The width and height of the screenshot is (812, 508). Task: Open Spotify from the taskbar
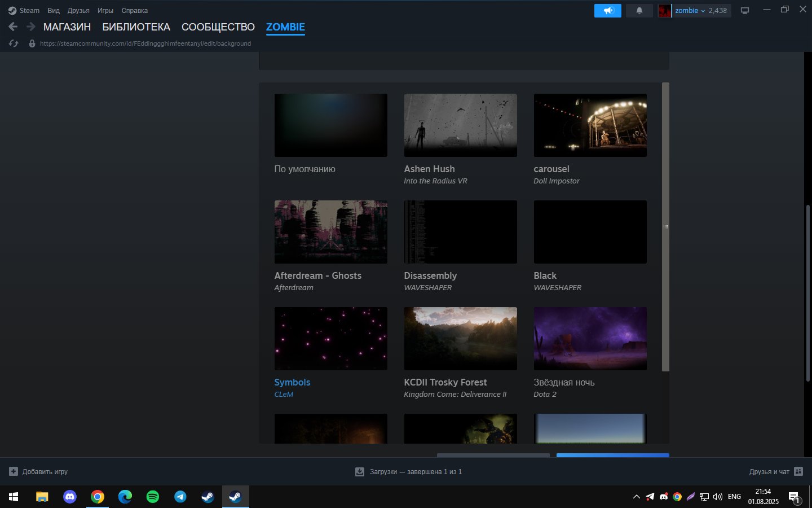(x=153, y=497)
